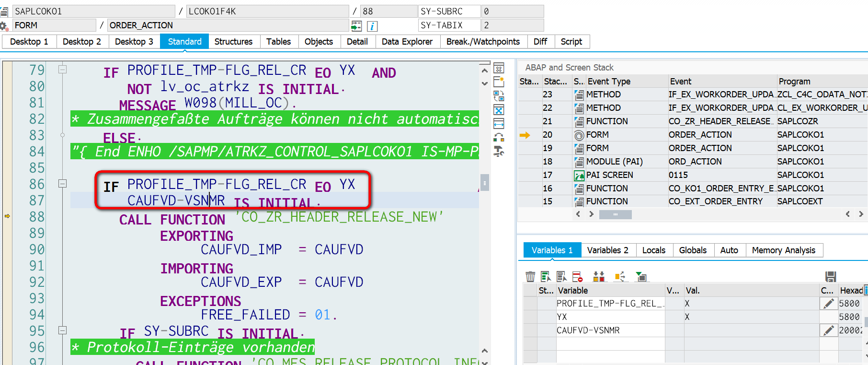Select stack row 15 CO_EXT_ORDER_ENTRY
This screenshot has width=868, height=365.
coord(693,201)
